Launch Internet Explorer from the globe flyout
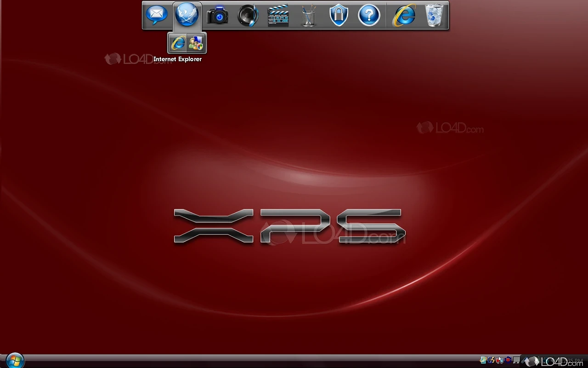 pos(178,43)
